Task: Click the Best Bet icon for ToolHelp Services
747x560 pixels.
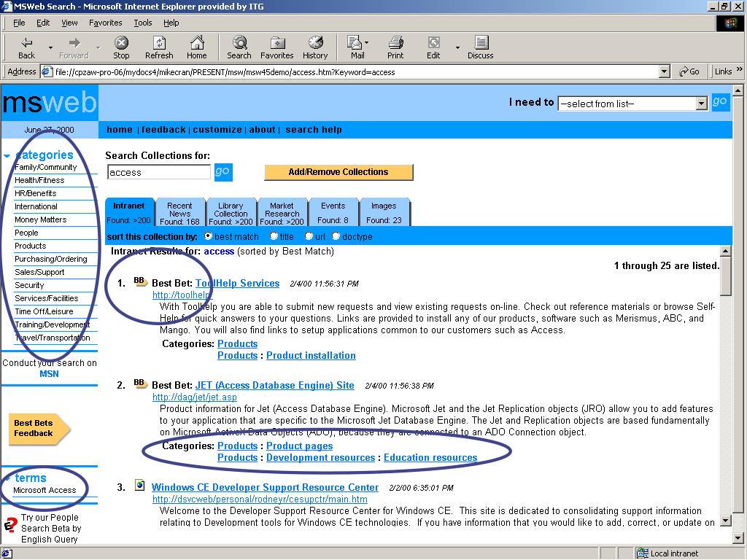Action: pyautogui.click(x=140, y=281)
